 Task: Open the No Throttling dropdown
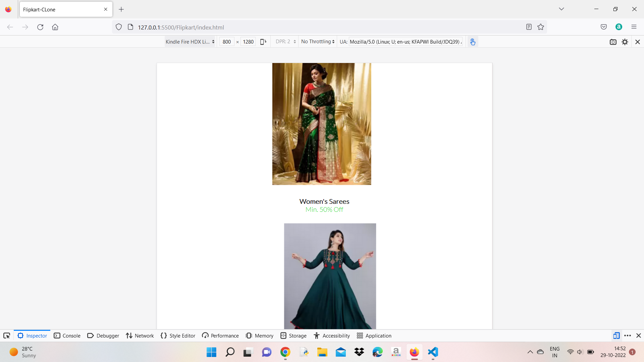pos(317,42)
